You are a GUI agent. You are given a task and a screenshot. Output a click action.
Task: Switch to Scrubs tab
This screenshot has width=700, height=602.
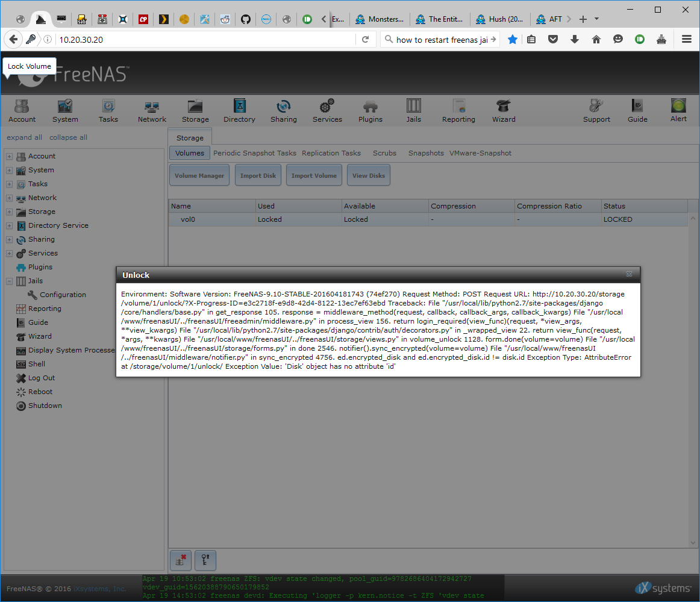[x=384, y=153]
